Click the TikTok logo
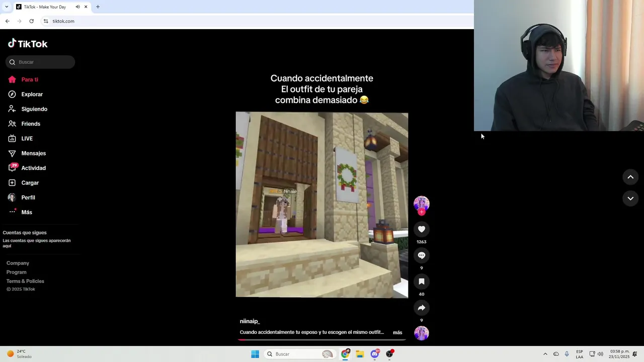This screenshot has width=644, height=362. (28, 44)
